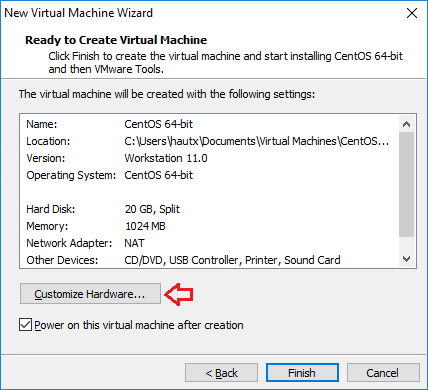Click the New Virtual Machine Wizard title

(79, 13)
